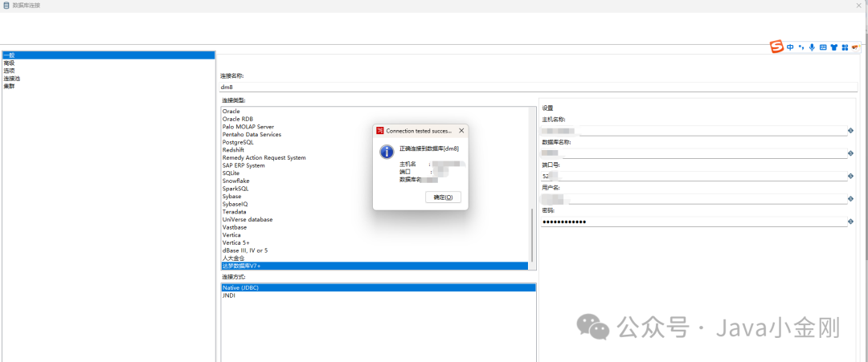The height and width of the screenshot is (362, 868).
Task: Choose PostgreSQL connection type
Action: click(x=238, y=142)
